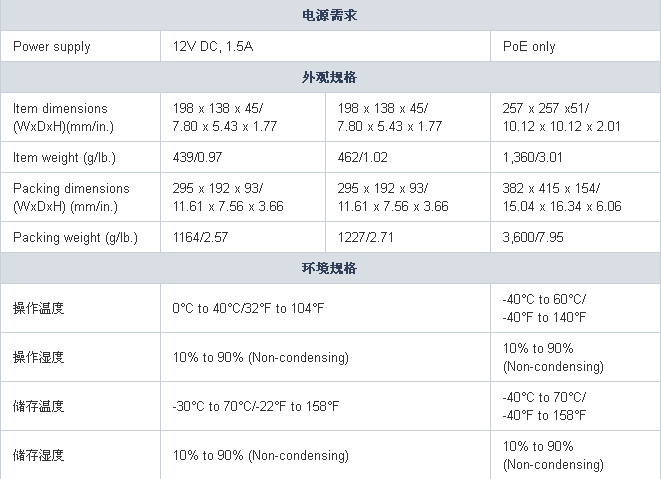
Task: Click the 外观规格 section header
Action: coord(329,77)
